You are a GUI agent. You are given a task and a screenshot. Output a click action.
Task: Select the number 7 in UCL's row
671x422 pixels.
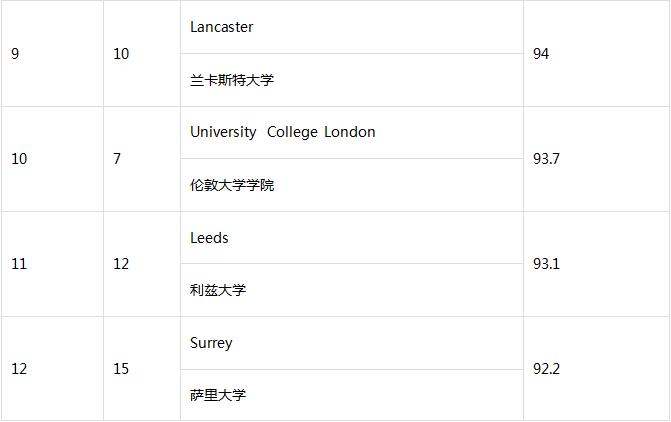pyautogui.click(x=117, y=159)
